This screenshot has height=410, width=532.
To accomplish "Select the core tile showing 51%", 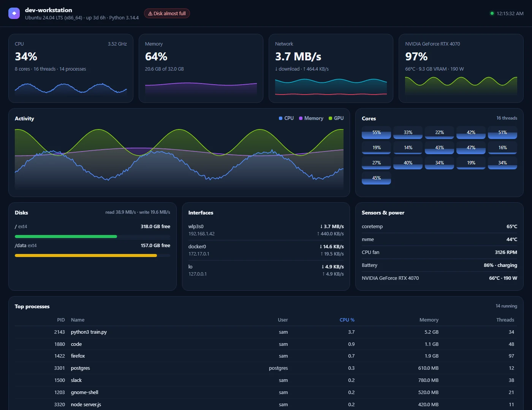I will pos(502,132).
